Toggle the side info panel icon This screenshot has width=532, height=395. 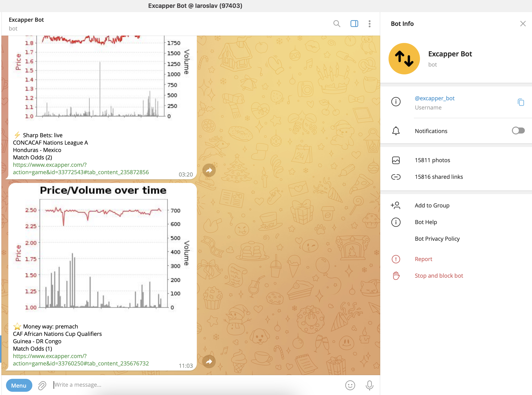[354, 24]
